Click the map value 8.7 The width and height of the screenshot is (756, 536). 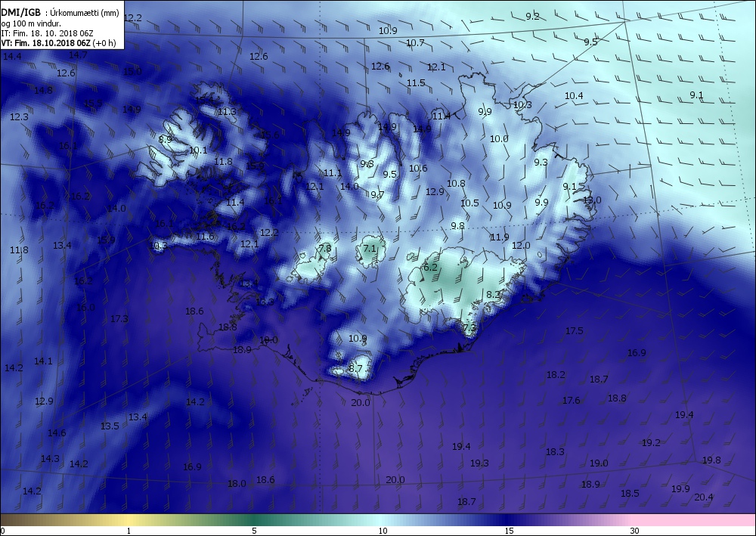(x=355, y=369)
